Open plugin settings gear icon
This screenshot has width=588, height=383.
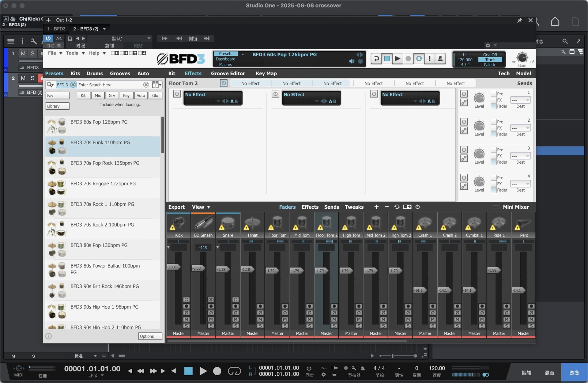pyautogui.click(x=488, y=45)
